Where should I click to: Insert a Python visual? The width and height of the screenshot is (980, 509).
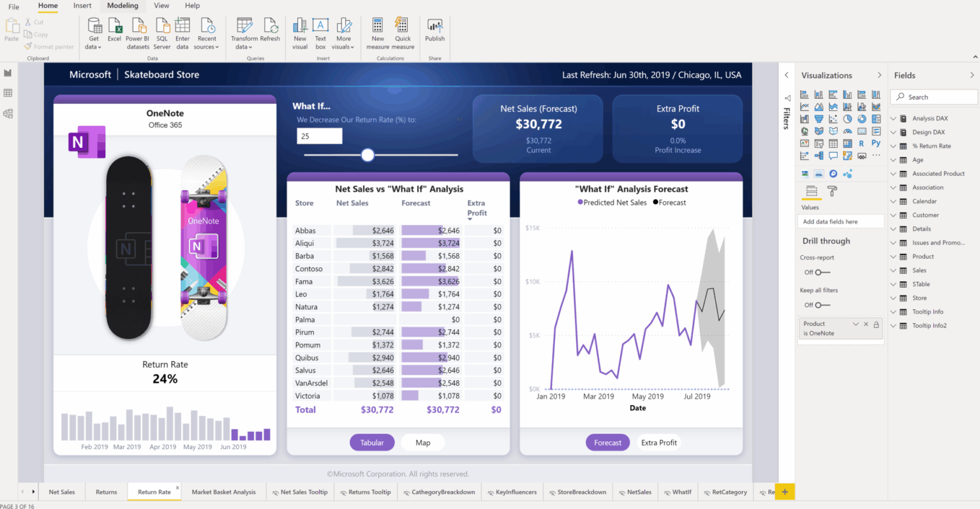coord(876,144)
